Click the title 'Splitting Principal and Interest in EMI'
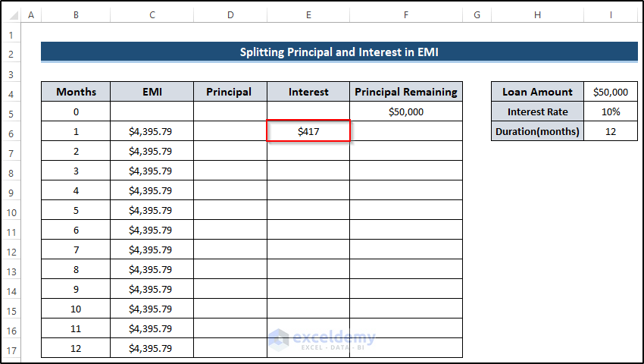Viewport: 644px width, 364px height. pyautogui.click(x=339, y=52)
